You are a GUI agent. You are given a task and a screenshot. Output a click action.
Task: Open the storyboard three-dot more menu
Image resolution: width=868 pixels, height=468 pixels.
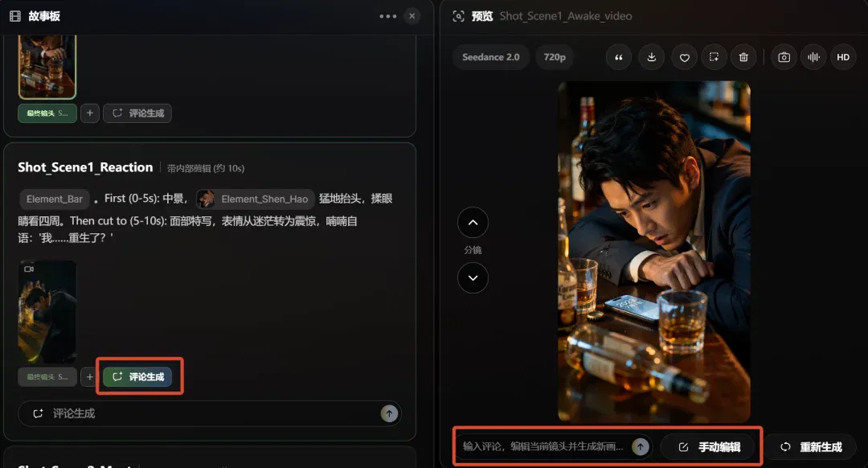388,16
